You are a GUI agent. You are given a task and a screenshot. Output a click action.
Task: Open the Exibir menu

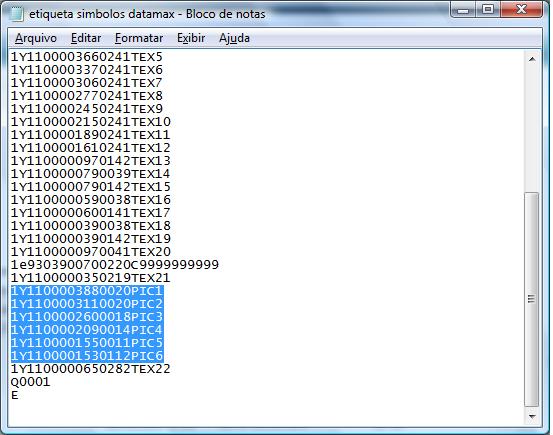191,38
